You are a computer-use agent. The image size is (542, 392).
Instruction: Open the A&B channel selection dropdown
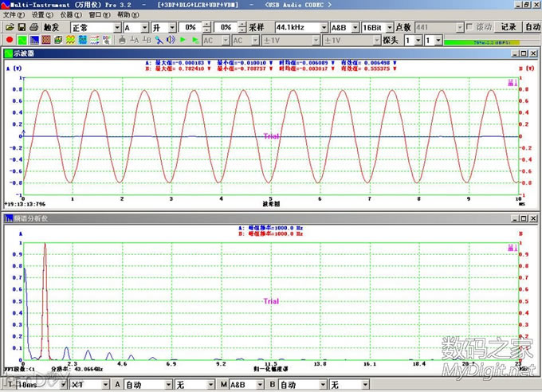pyautogui.click(x=353, y=27)
